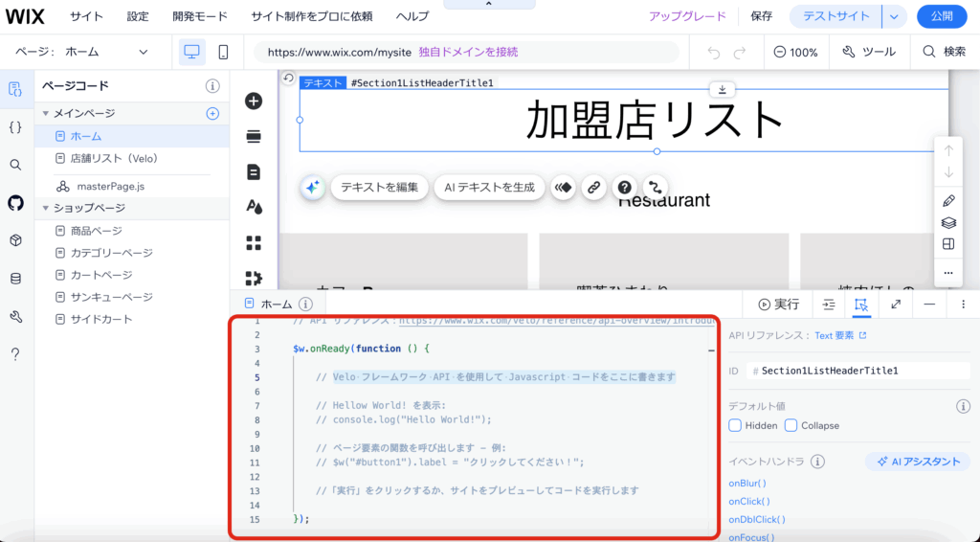This screenshot has height=542, width=980.
Task: Click the redo arrow
Action: coord(740,53)
